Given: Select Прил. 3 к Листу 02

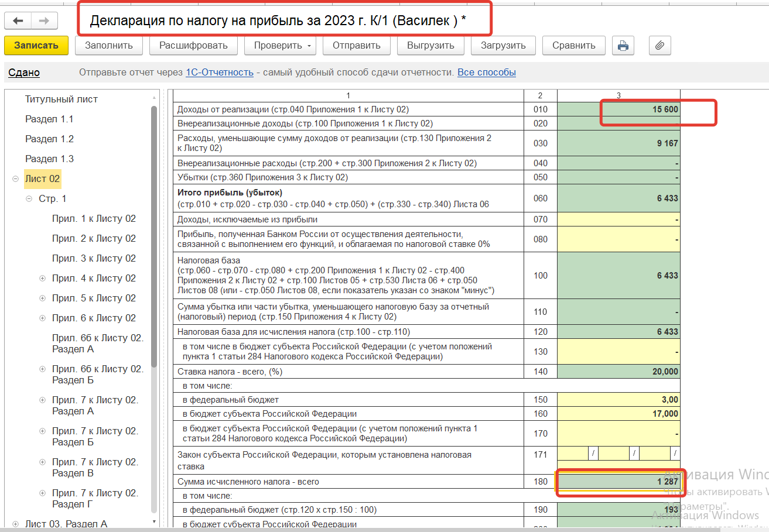Looking at the screenshot, I should pyautogui.click(x=94, y=259).
